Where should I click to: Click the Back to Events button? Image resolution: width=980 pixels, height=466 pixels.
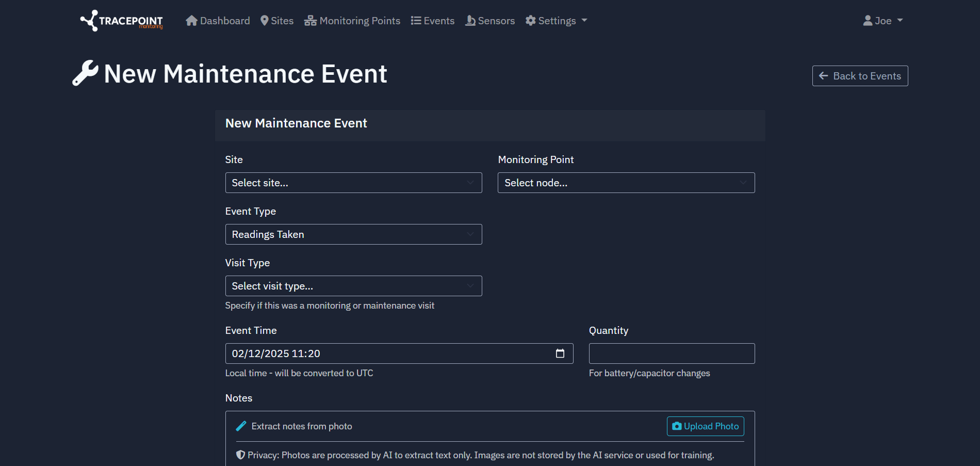coord(860,76)
